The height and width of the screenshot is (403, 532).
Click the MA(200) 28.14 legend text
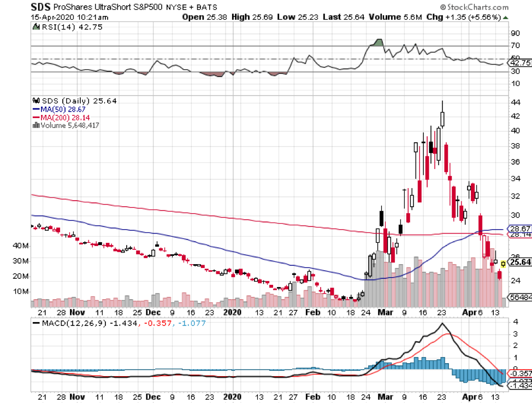tap(65, 118)
